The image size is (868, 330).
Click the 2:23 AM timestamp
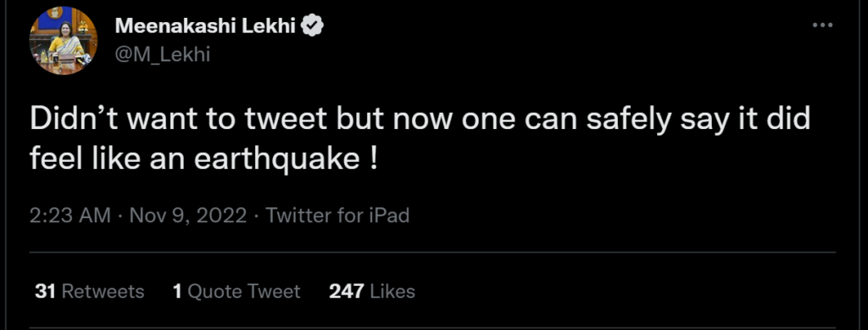(x=70, y=215)
